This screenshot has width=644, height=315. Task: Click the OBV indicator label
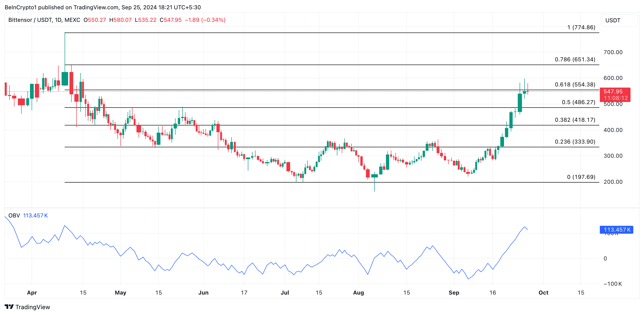pos(14,215)
